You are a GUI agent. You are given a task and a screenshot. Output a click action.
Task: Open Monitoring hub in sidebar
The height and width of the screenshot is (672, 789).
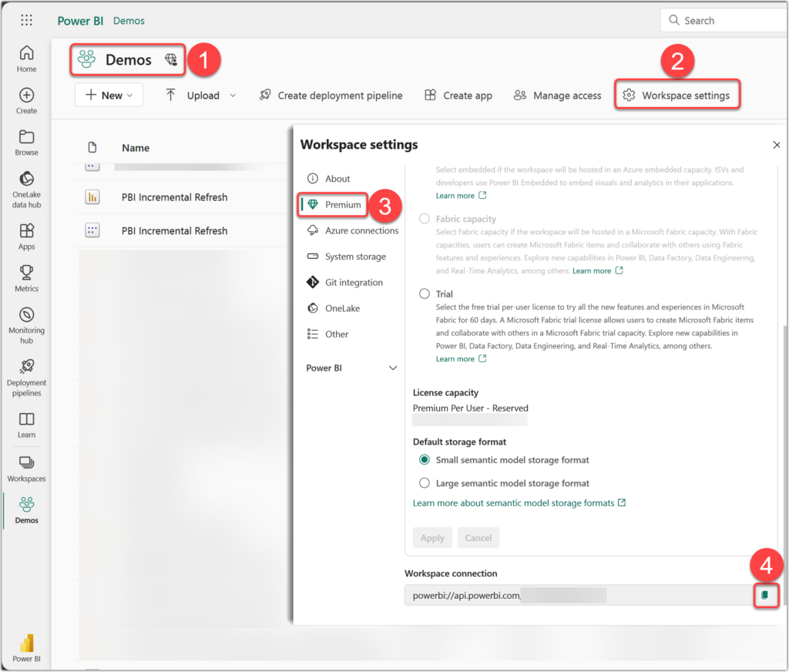(x=27, y=326)
